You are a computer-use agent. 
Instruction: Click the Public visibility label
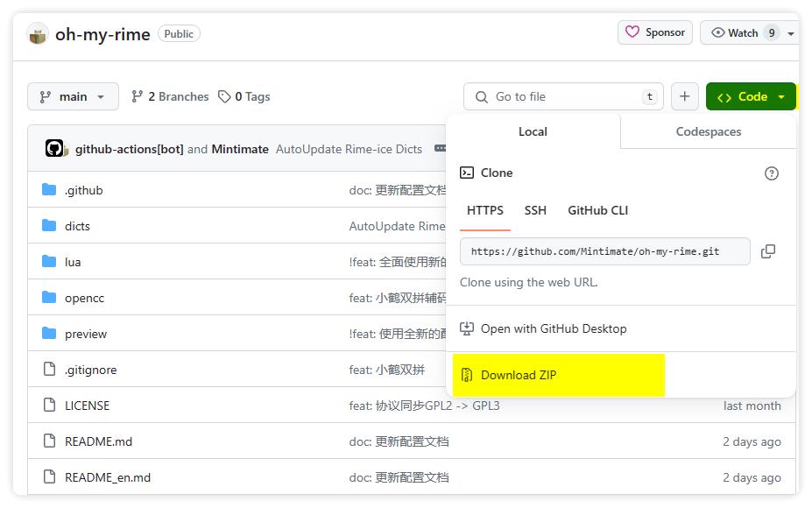179,33
